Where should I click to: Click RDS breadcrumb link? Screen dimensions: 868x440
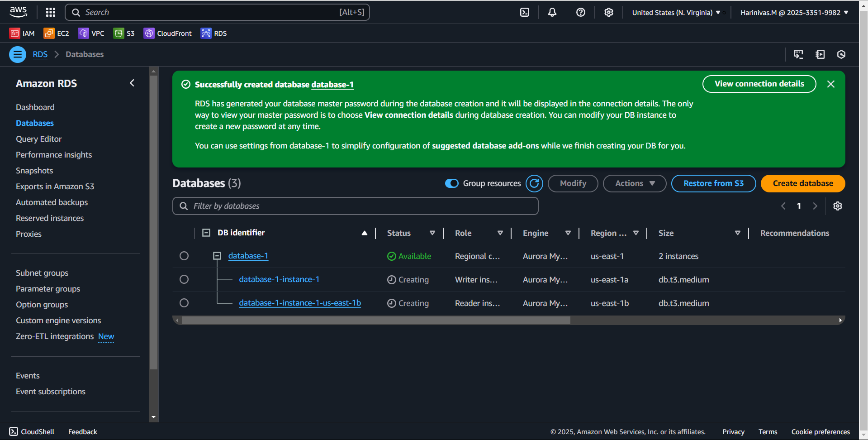40,54
